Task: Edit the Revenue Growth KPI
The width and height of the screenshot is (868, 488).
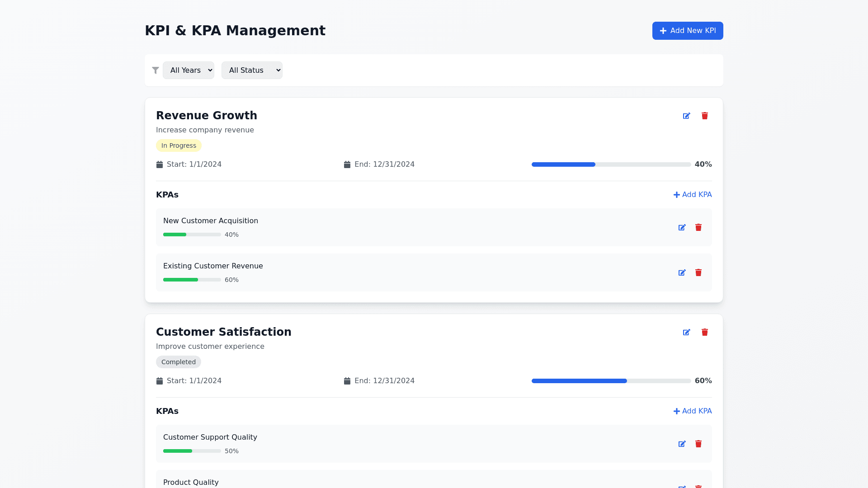Action: tap(686, 116)
